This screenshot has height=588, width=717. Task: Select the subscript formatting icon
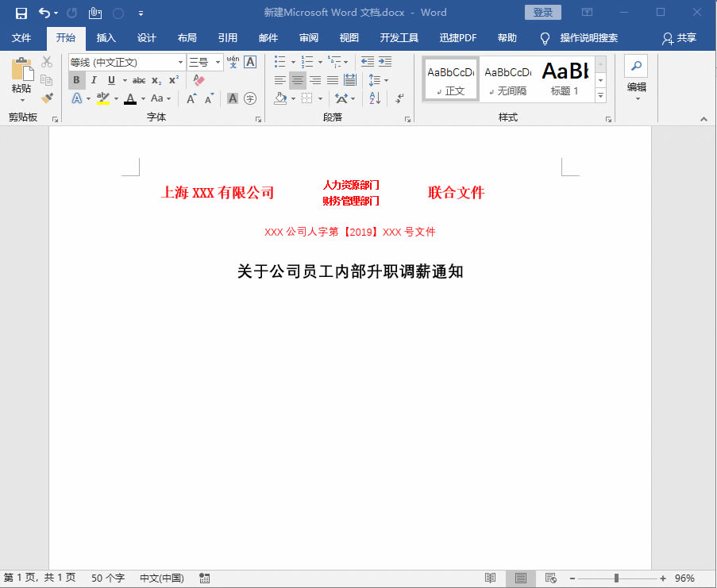[156, 80]
